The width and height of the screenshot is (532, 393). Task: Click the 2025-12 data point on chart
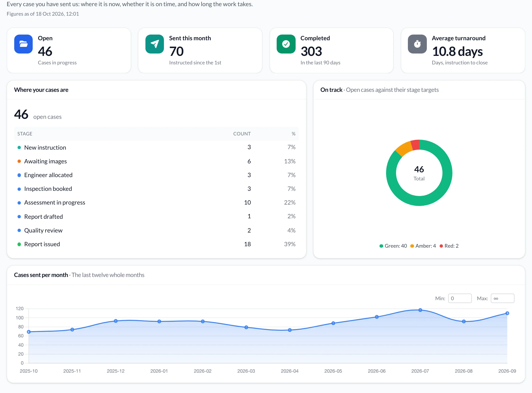tap(116, 321)
